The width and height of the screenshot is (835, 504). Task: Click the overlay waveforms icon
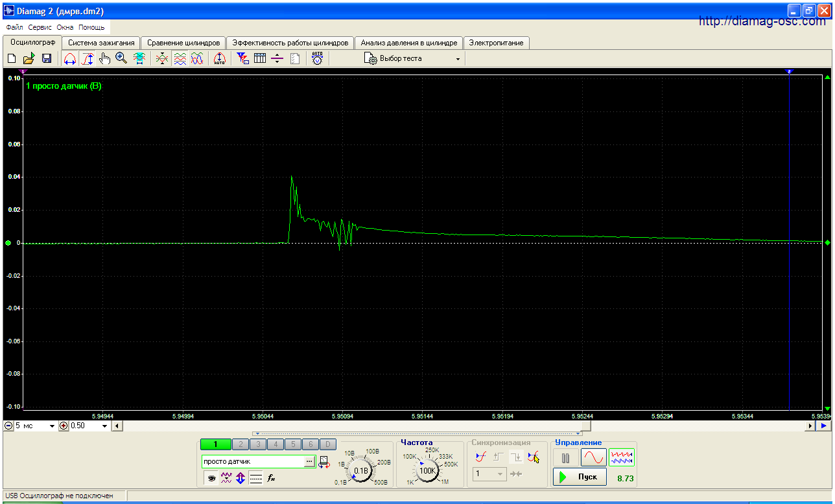[196, 58]
